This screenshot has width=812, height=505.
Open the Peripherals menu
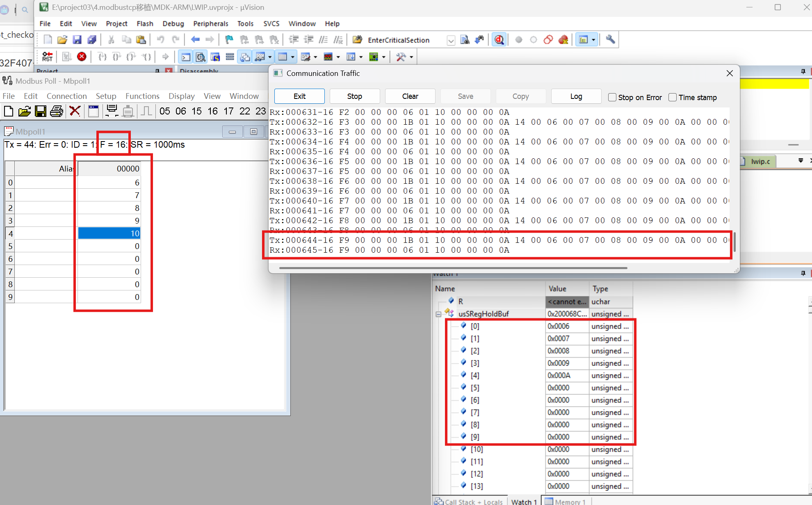[210, 23]
